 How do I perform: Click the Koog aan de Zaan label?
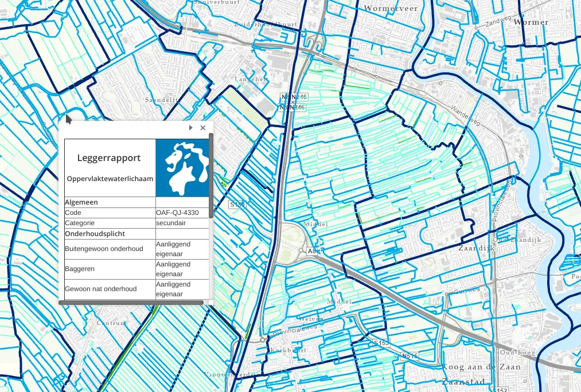pos(481,367)
